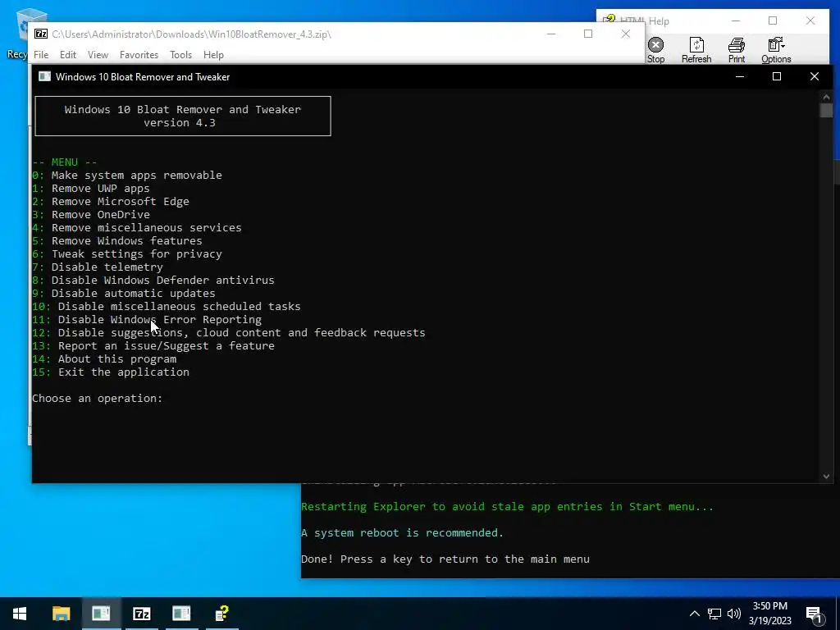Switch to HTML Help taskbar icon

coord(221,614)
